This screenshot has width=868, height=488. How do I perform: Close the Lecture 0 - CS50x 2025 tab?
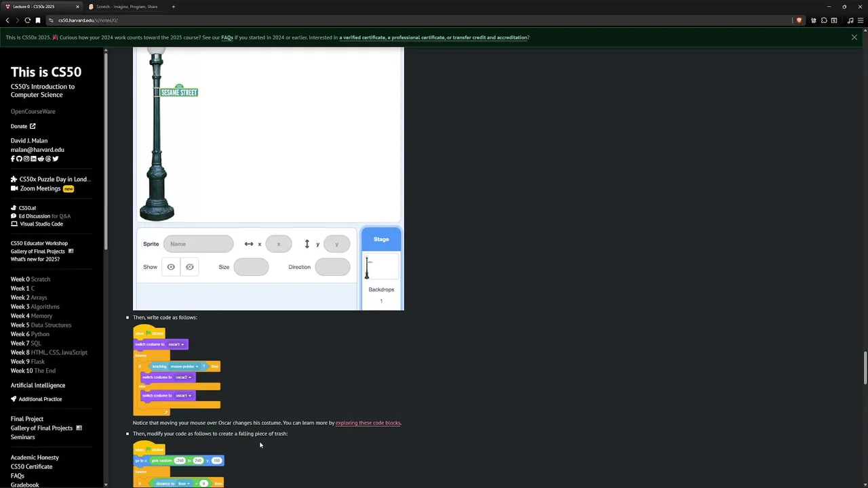77,7
